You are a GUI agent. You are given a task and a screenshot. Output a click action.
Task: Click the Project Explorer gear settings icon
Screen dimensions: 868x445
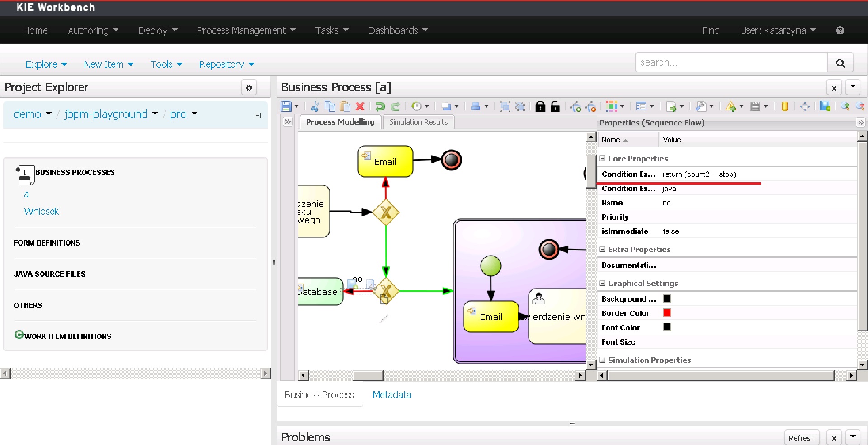pyautogui.click(x=249, y=88)
